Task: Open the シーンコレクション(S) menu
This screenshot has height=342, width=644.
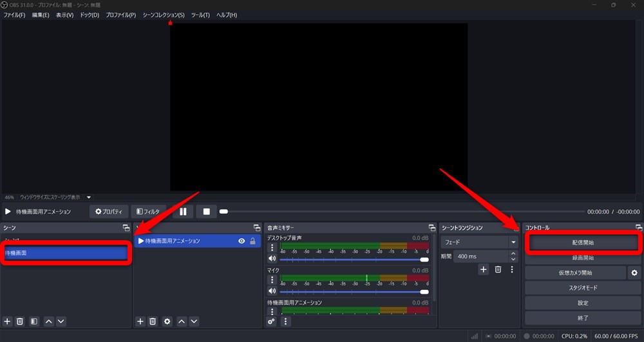Action: pyautogui.click(x=164, y=15)
